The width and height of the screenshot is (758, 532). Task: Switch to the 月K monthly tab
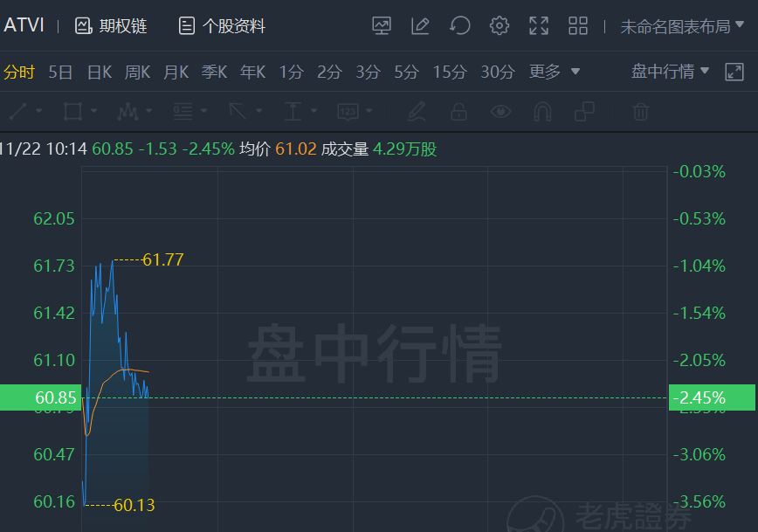click(176, 72)
